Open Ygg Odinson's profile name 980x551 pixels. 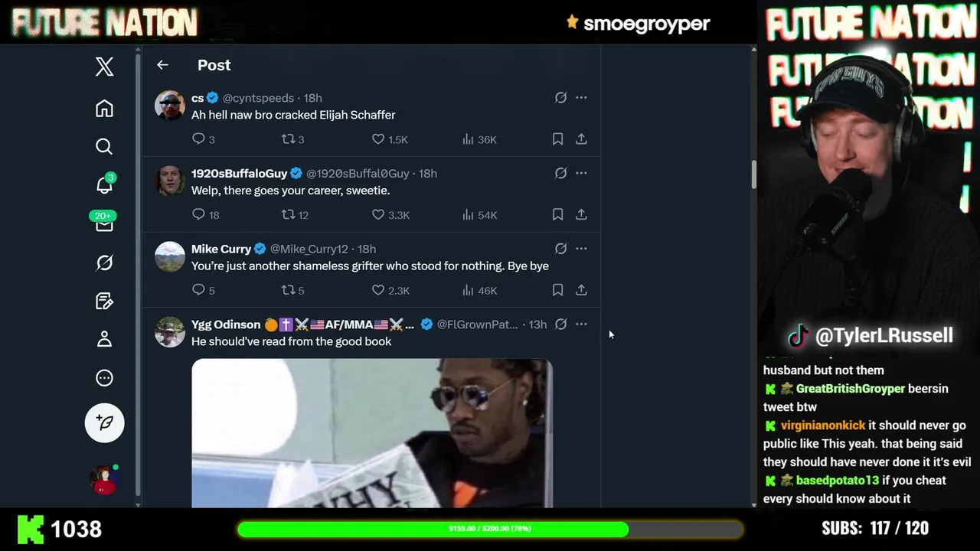226,324
